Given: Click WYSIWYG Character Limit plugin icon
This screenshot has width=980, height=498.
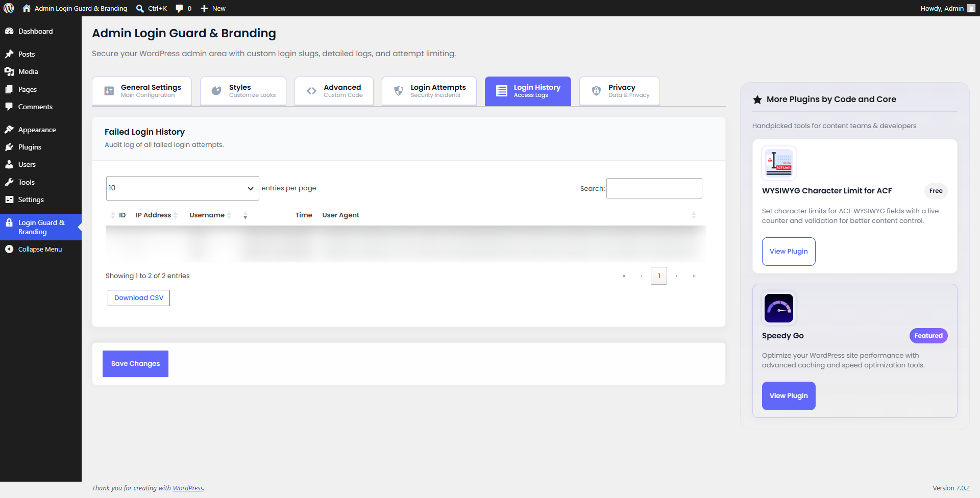Looking at the screenshot, I should click(x=778, y=163).
